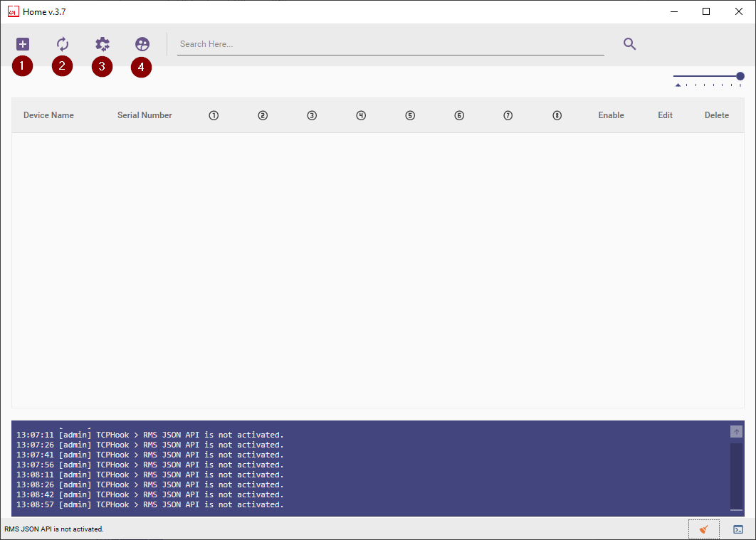Select the 13:08:26 log line
Viewport: 756px width, 540px height.
[x=150, y=485]
